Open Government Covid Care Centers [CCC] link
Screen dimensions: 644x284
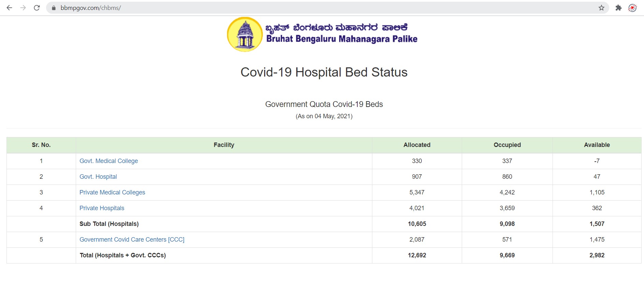(132, 240)
